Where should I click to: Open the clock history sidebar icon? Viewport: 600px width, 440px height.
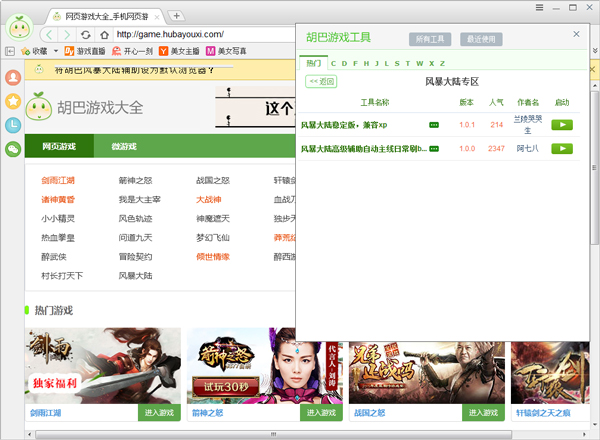pyautogui.click(x=13, y=125)
